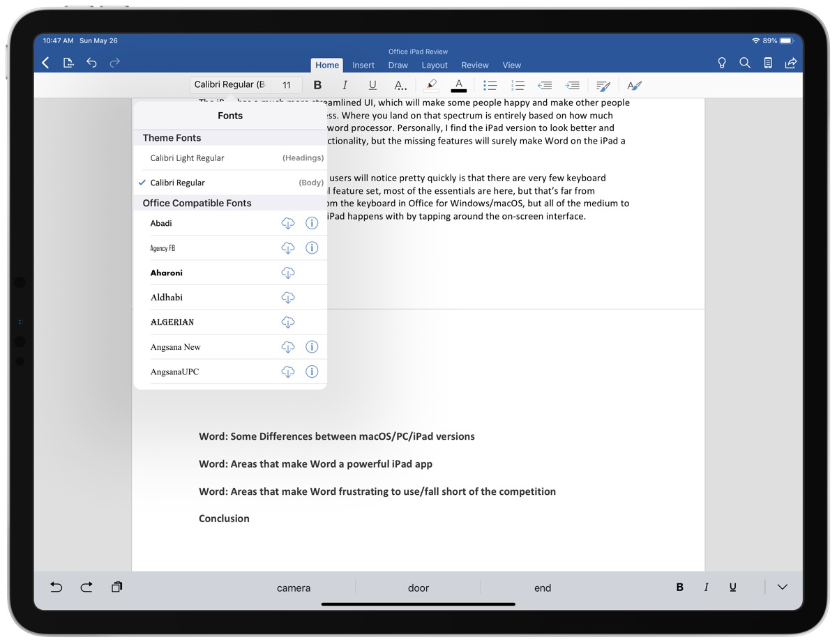Place cursor in the Conclusion heading
The height and width of the screenshot is (644, 837).
tap(224, 519)
